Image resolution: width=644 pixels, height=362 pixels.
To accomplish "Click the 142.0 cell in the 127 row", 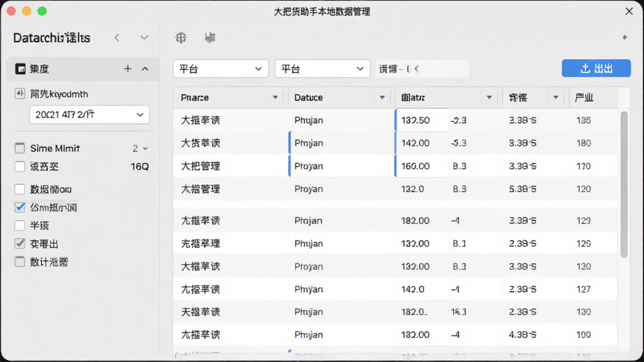I will (413, 289).
